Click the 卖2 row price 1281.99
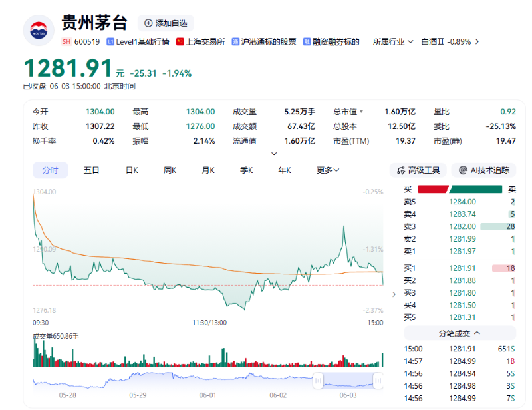 point(462,239)
